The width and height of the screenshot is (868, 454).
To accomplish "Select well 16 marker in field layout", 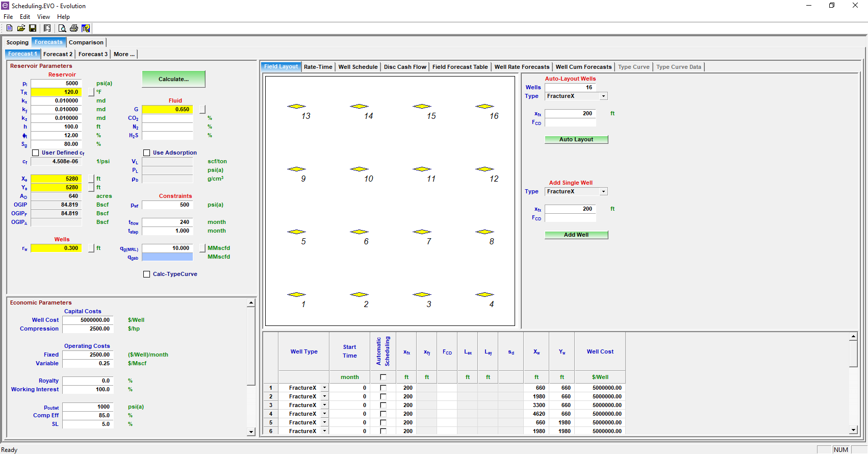I will (484, 106).
